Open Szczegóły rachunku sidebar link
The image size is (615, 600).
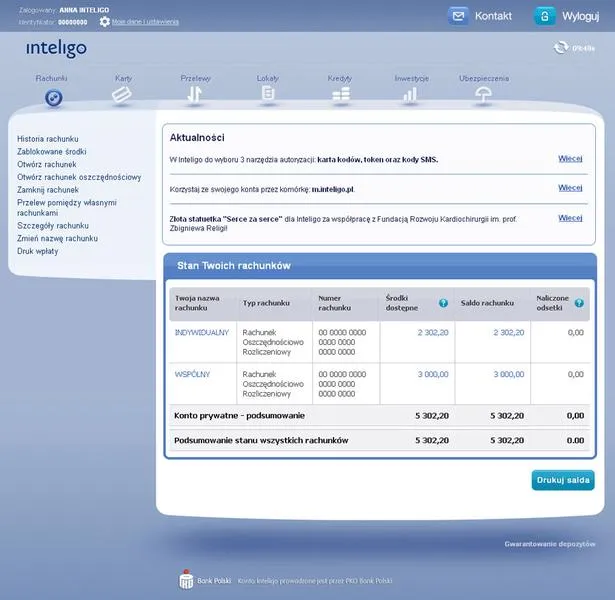(x=53, y=225)
